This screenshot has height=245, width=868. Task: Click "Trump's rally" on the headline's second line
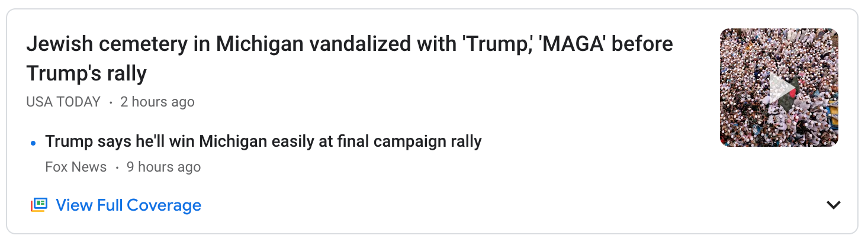86,74
